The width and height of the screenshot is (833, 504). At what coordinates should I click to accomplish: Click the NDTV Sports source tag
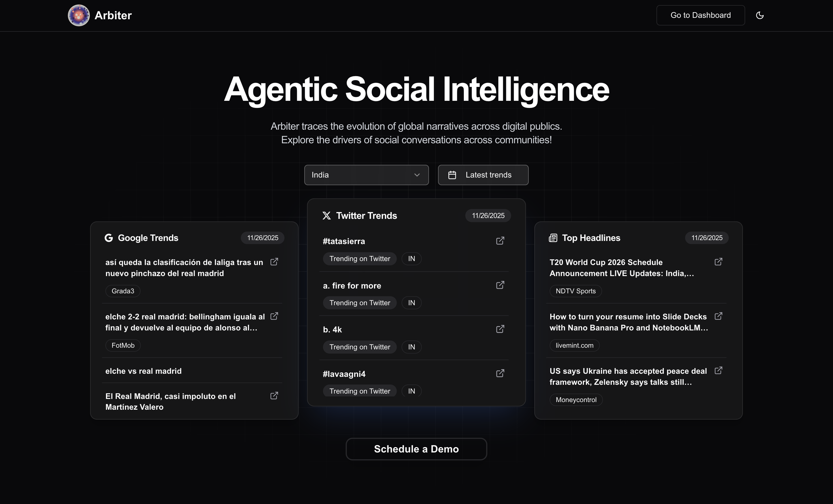pyautogui.click(x=576, y=291)
